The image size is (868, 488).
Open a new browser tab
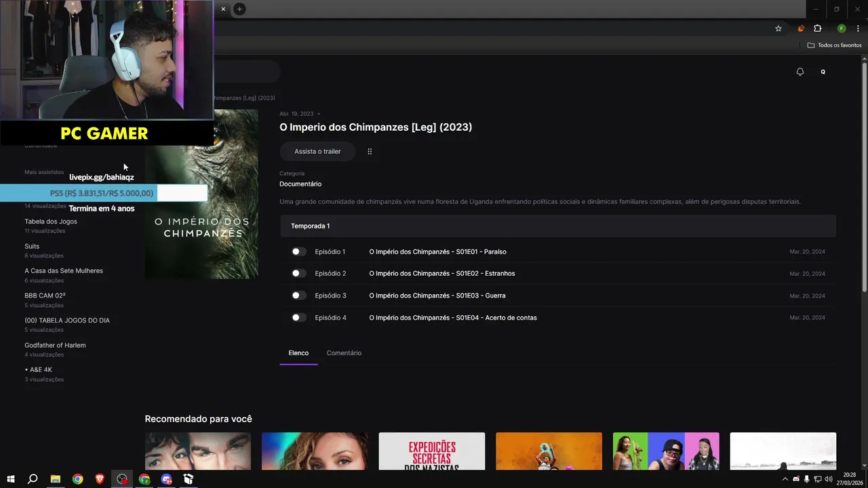click(x=239, y=9)
